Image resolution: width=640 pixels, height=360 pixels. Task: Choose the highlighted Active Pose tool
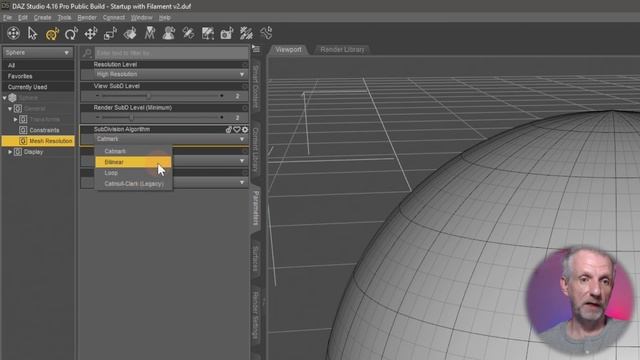click(52, 33)
